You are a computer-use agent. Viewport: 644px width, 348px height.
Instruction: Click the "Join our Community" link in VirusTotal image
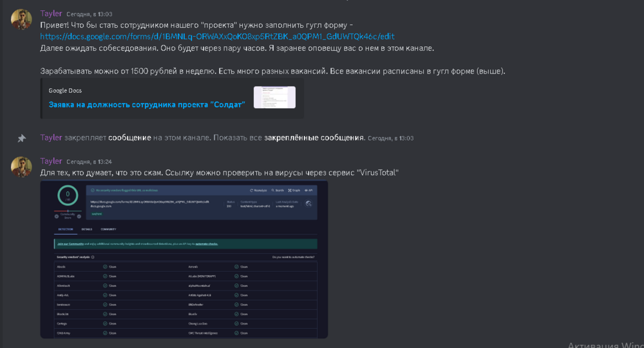[71, 244]
